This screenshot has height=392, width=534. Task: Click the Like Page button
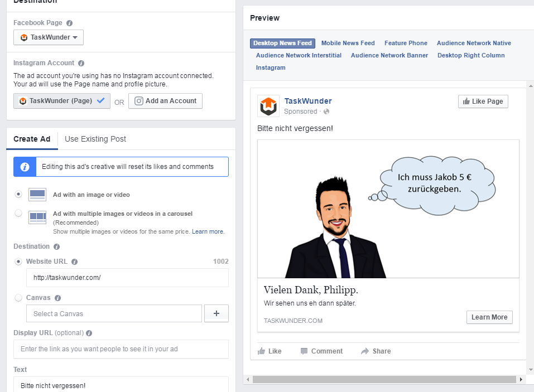click(x=483, y=101)
